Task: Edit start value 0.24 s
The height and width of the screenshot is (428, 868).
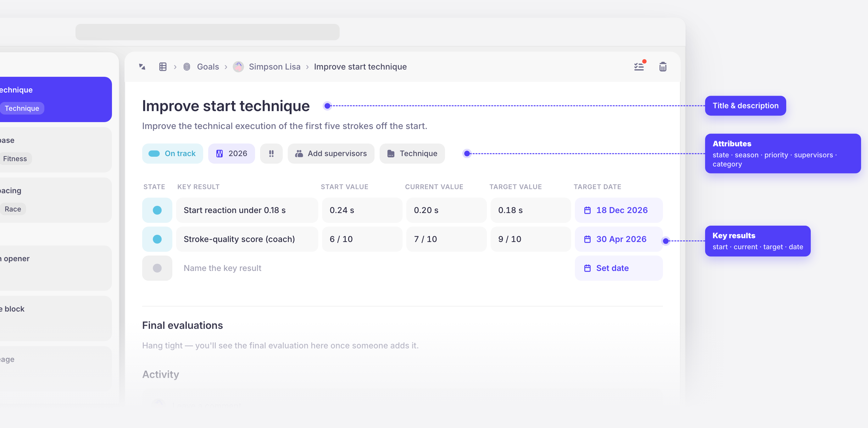Action: coord(362,210)
